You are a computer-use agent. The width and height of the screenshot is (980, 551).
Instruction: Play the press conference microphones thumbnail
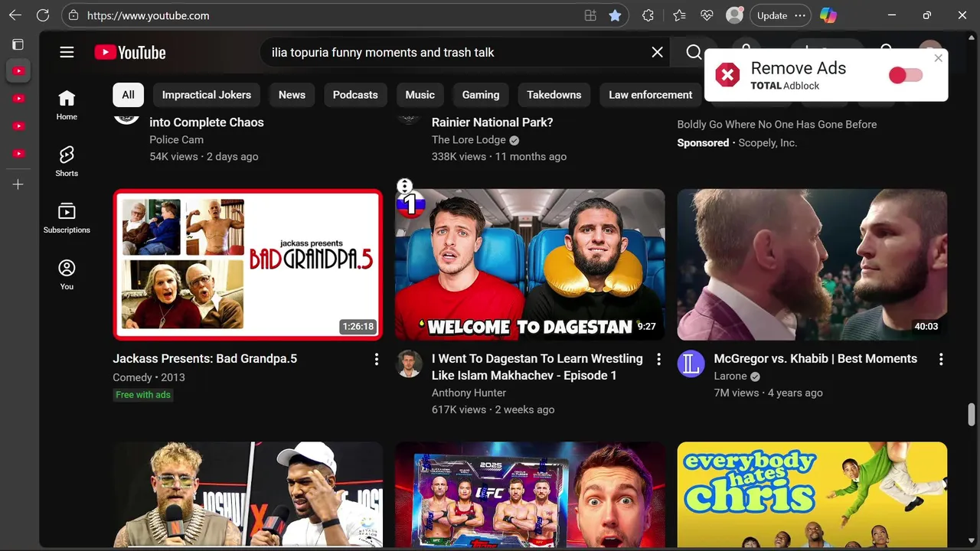click(247, 494)
